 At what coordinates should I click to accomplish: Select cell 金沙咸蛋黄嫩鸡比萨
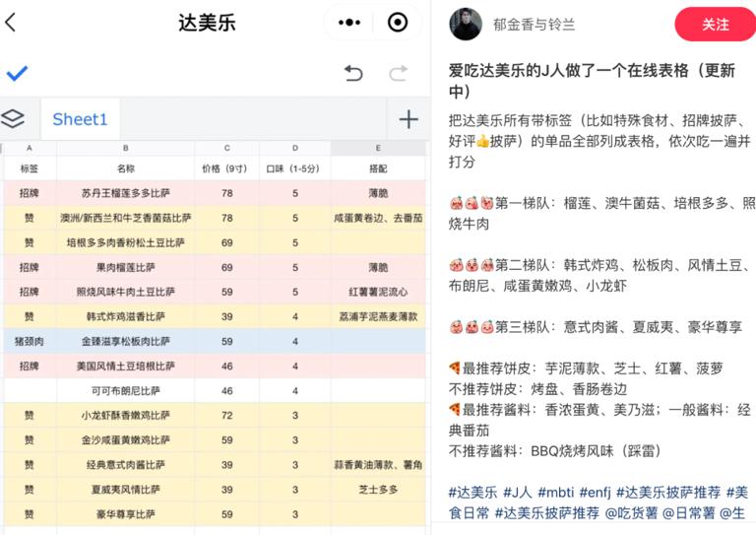[x=126, y=440]
